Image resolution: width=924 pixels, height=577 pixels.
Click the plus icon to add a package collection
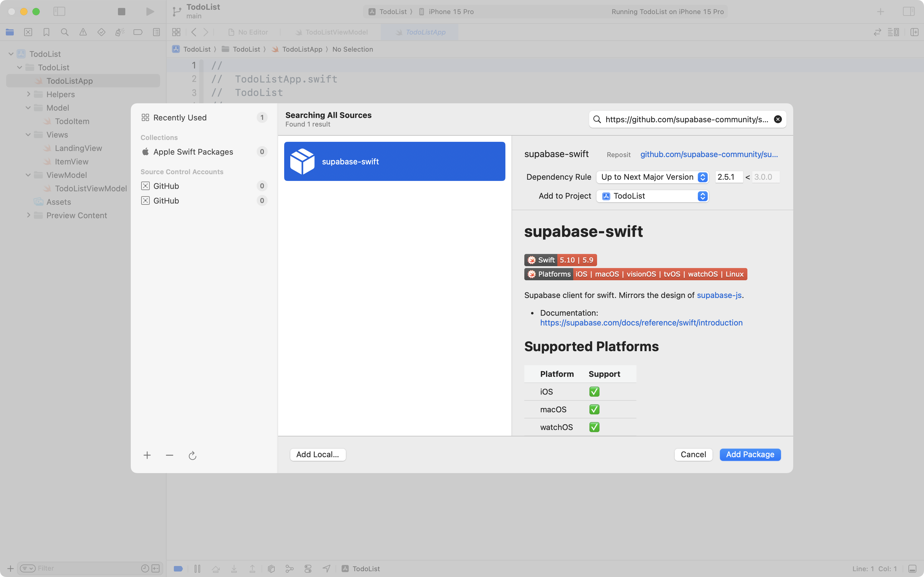[x=147, y=455]
